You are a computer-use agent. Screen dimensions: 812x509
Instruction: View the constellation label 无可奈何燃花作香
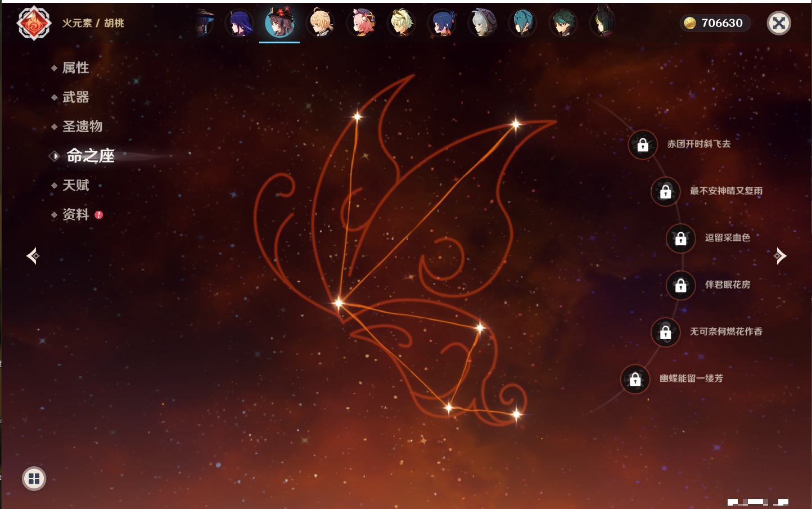point(726,332)
